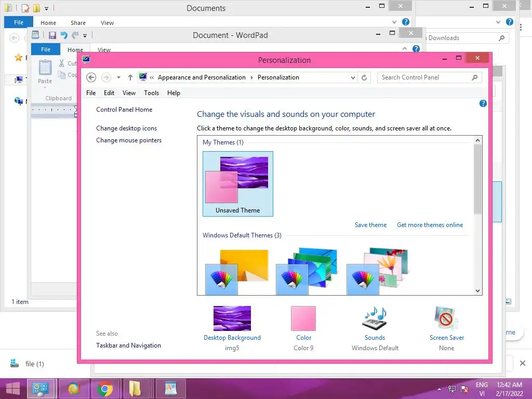Open Personalization help question mark
Viewport: 532px width, 399px height.
pos(483,103)
